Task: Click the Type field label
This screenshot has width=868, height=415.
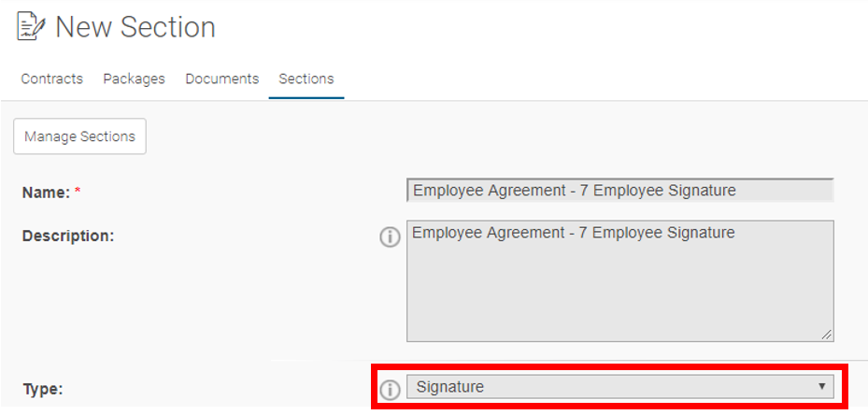Action: pos(43,390)
